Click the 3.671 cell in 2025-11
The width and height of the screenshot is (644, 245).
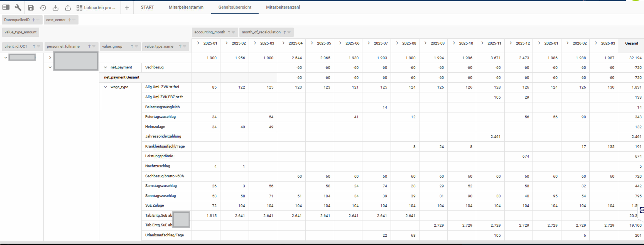click(x=495, y=58)
